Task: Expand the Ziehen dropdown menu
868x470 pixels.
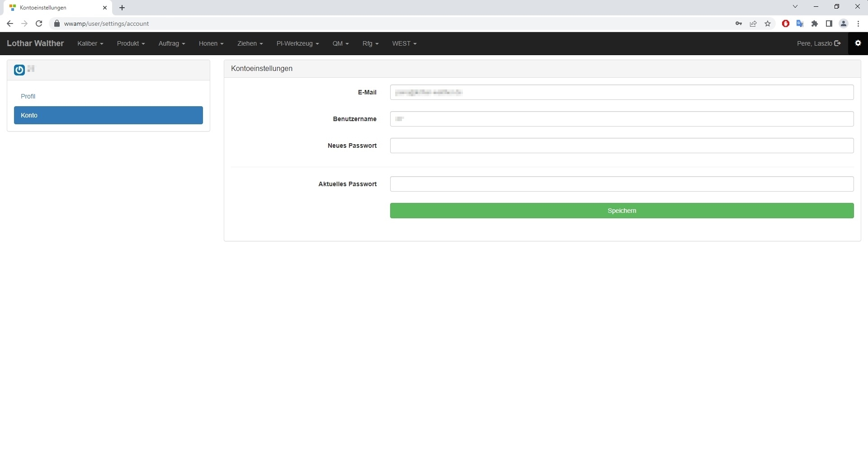Action: tap(250, 43)
